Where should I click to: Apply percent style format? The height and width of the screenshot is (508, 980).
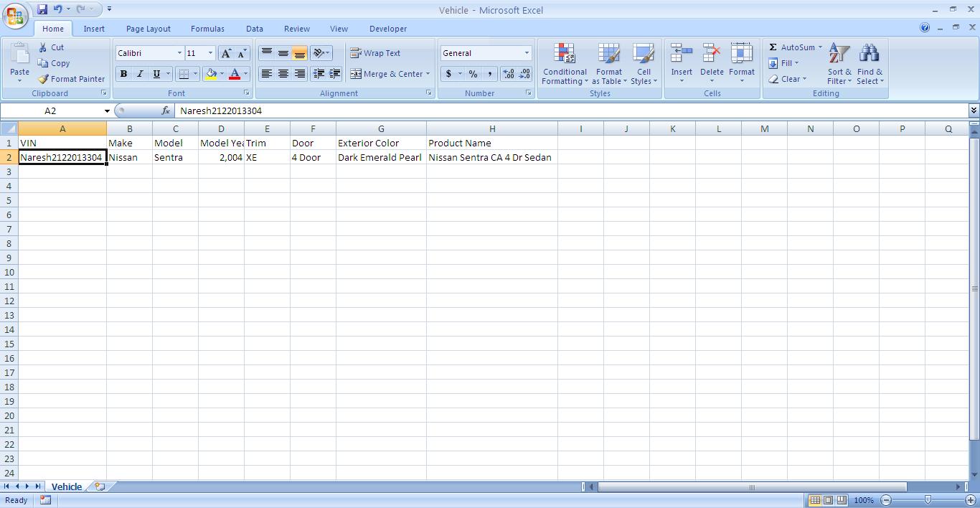473,74
